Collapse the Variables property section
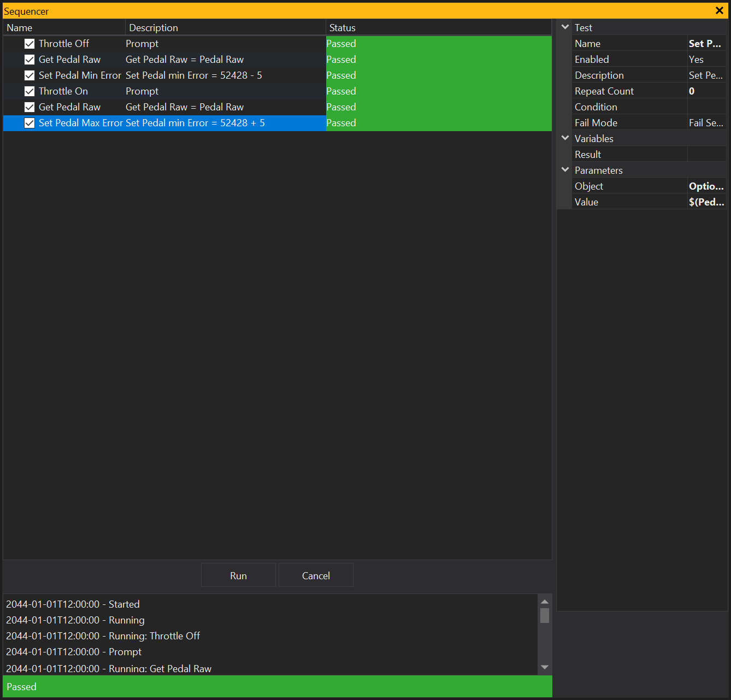 tap(565, 139)
